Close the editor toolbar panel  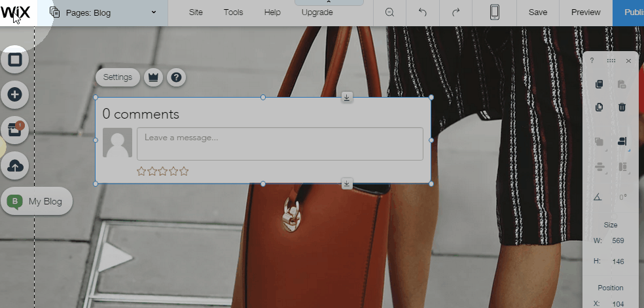[628, 61]
